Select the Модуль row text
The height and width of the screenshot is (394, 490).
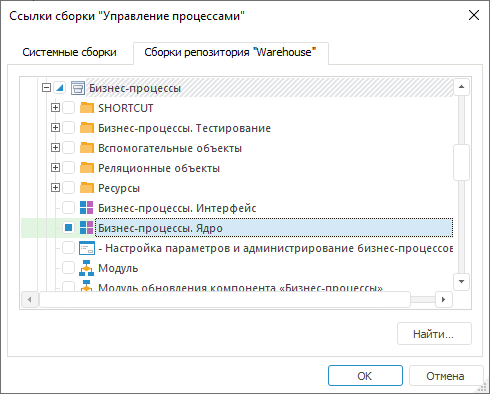pyautogui.click(x=118, y=268)
